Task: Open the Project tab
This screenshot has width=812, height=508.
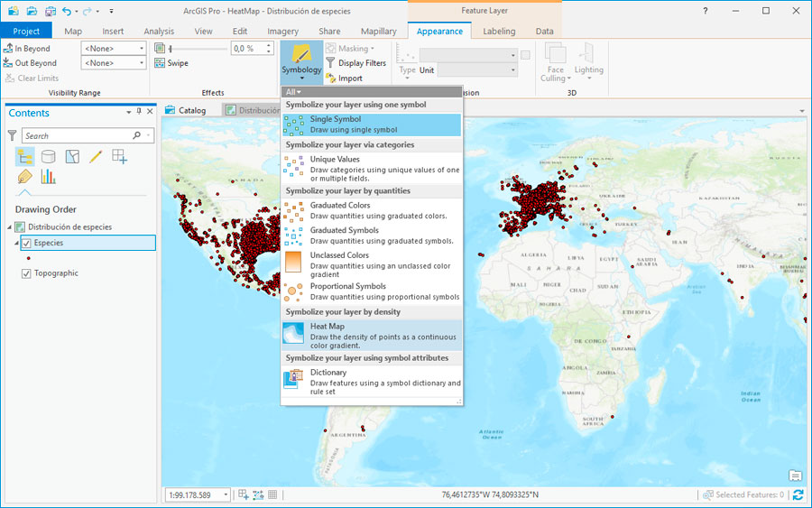Action: pos(26,31)
